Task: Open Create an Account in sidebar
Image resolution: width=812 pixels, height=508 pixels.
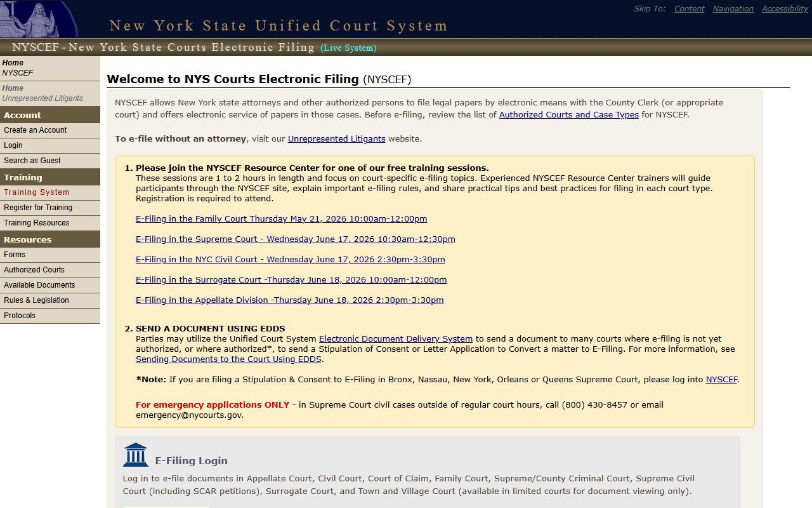Action: point(50,130)
